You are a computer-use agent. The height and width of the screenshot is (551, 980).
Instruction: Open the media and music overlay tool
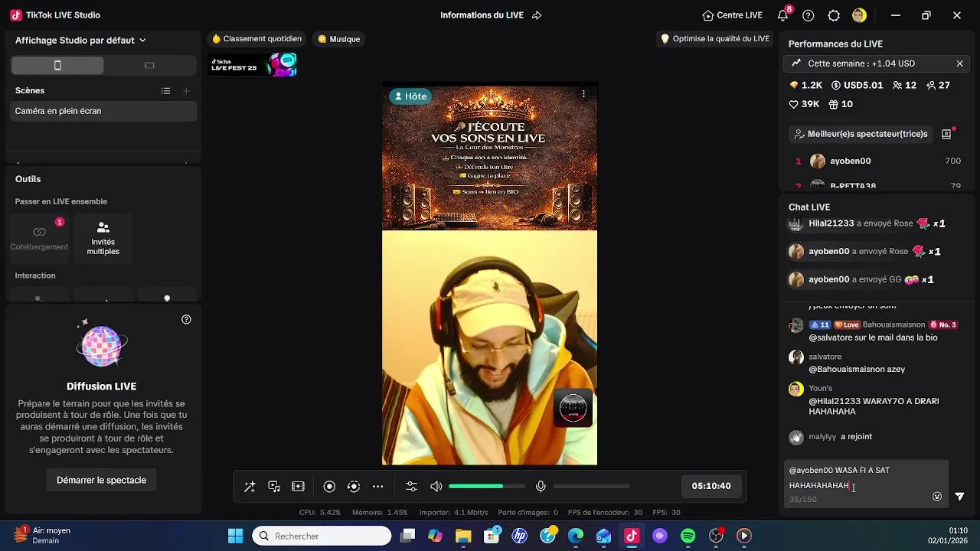click(x=274, y=487)
